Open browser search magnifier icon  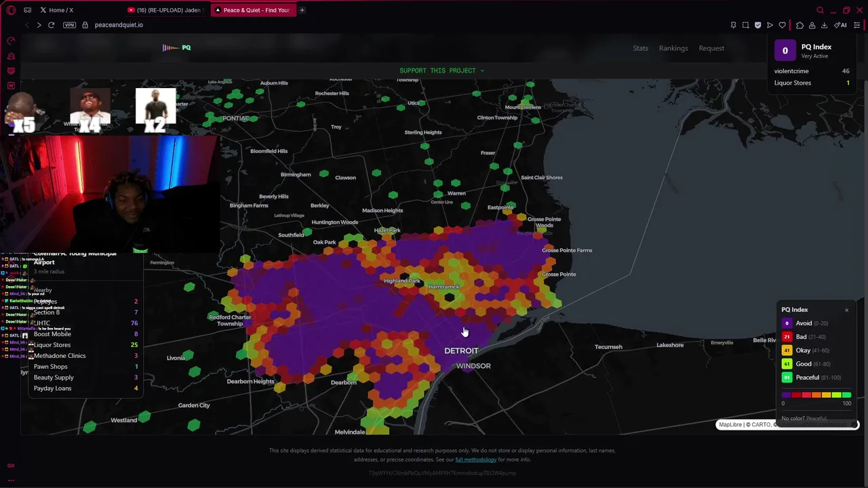(820, 10)
